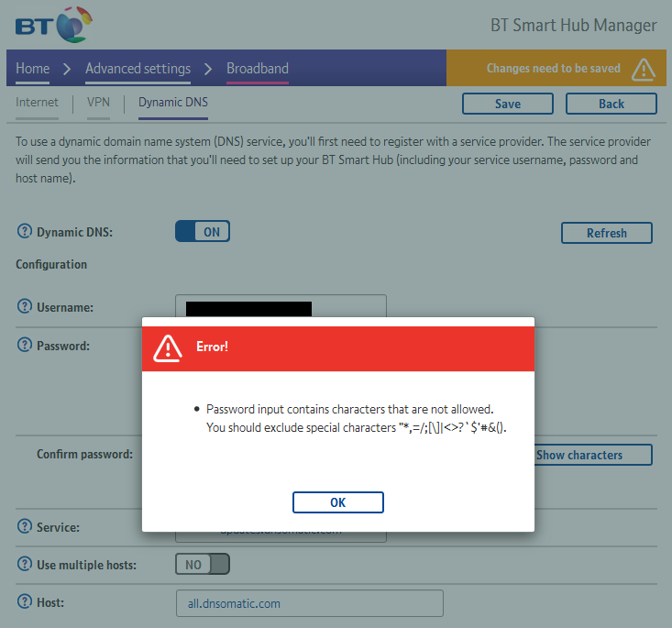
Task: Click the Save button
Action: [507, 104]
